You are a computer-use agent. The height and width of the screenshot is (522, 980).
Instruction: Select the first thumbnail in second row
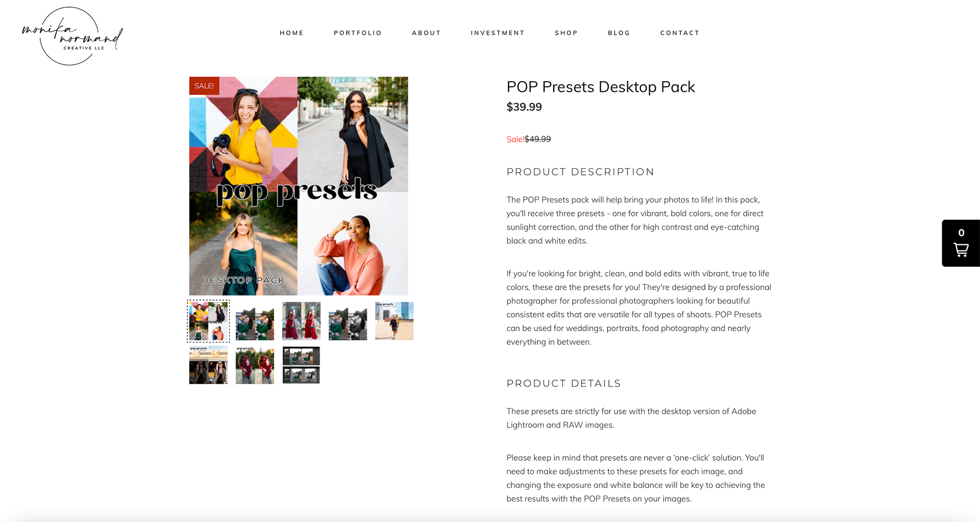(208, 365)
